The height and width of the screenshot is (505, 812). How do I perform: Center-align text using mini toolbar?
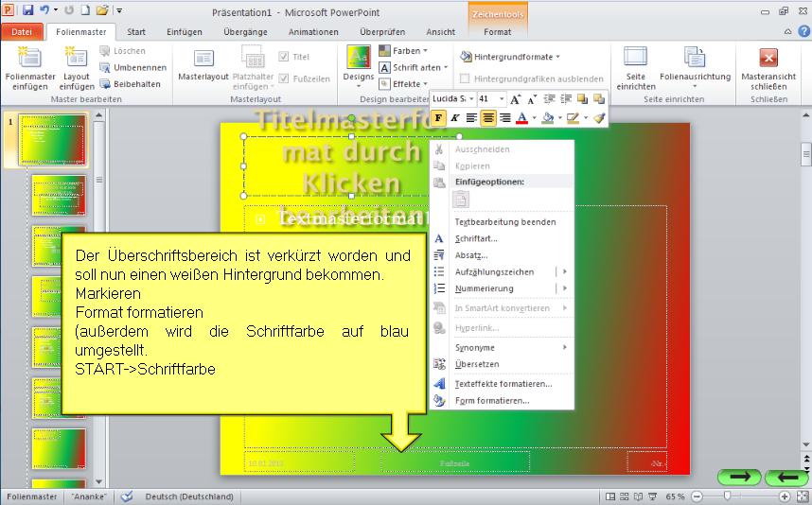[488, 118]
